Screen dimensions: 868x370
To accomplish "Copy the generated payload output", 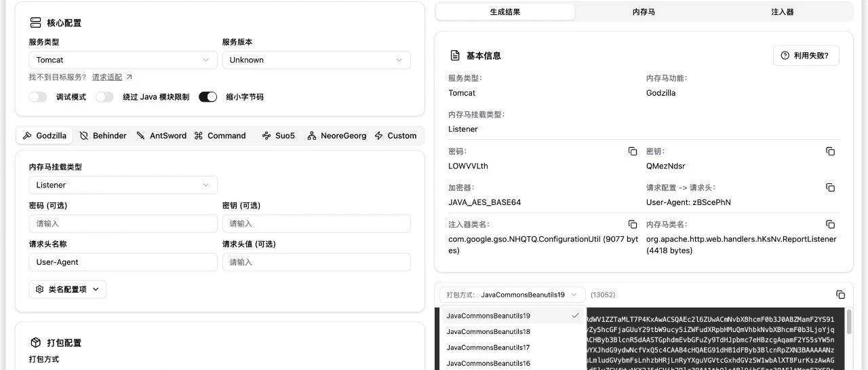I will [x=841, y=295].
